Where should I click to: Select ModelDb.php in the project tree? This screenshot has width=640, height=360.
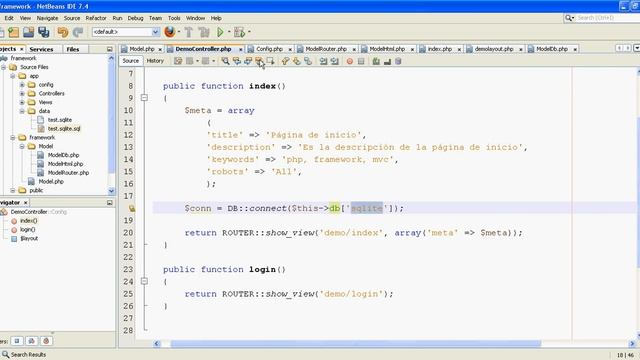[63, 155]
